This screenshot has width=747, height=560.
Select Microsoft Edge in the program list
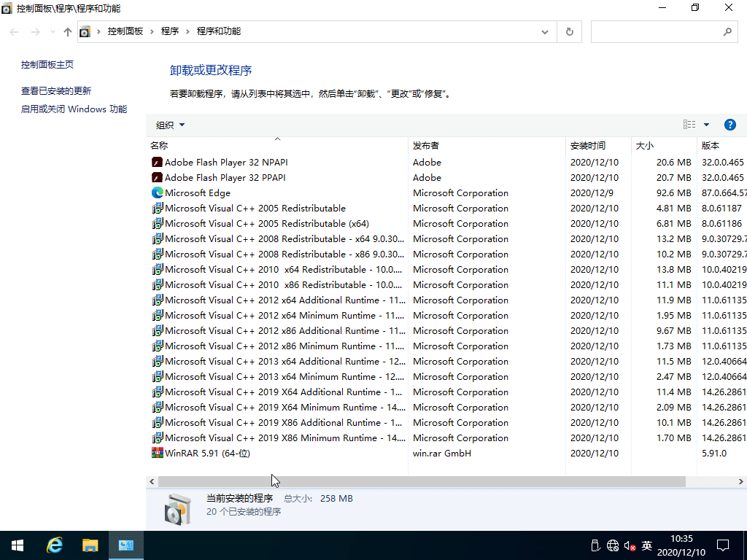click(x=198, y=192)
